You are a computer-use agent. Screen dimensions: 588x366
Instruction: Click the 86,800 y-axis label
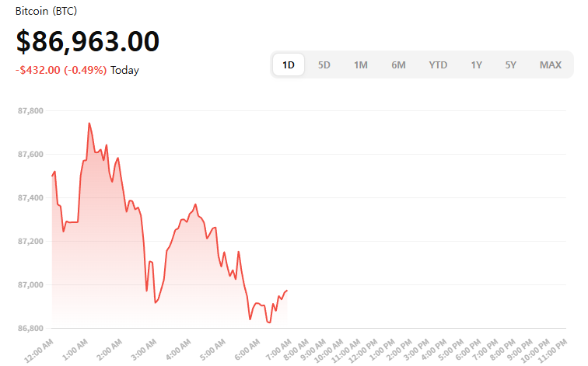pos(30,329)
